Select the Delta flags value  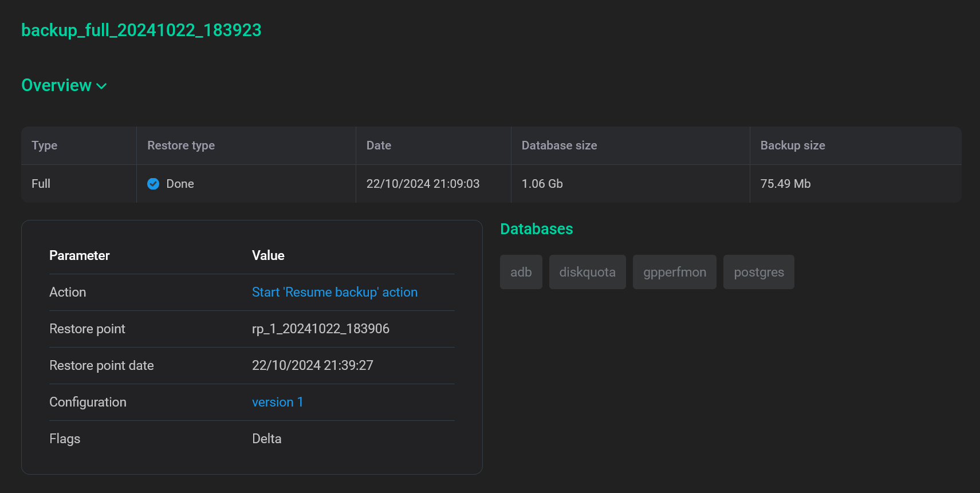click(267, 439)
